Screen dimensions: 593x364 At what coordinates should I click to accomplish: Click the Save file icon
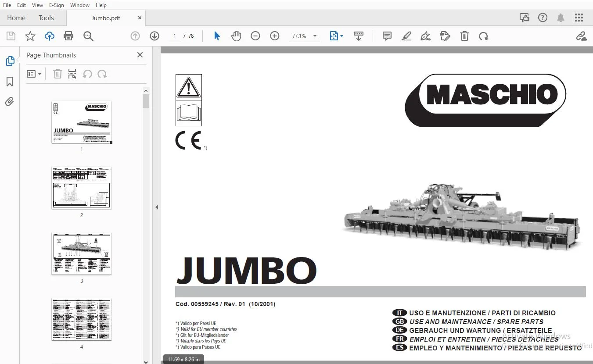coord(11,36)
